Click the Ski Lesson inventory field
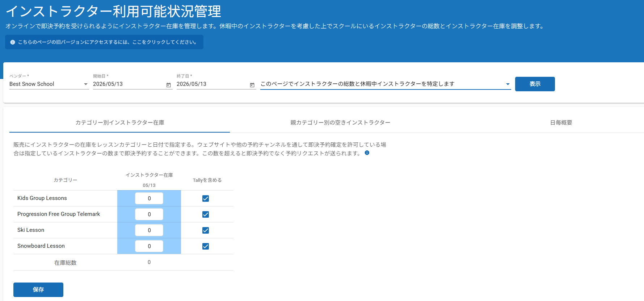The image size is (644, 301). (x=149, y=230)
